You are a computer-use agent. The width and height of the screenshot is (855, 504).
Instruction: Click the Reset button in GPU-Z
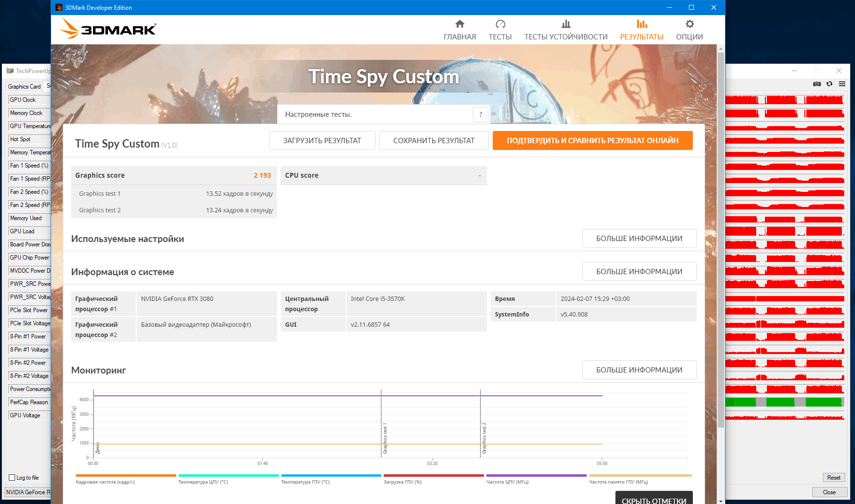[834, 478]
